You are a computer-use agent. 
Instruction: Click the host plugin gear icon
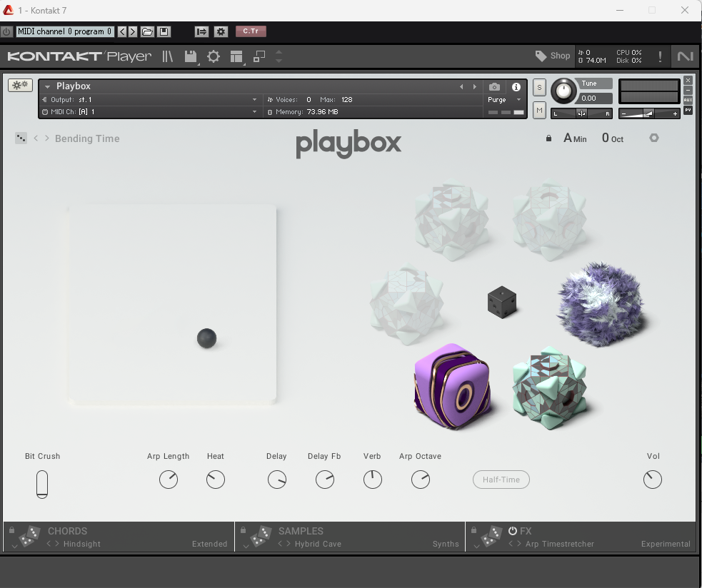221,31
